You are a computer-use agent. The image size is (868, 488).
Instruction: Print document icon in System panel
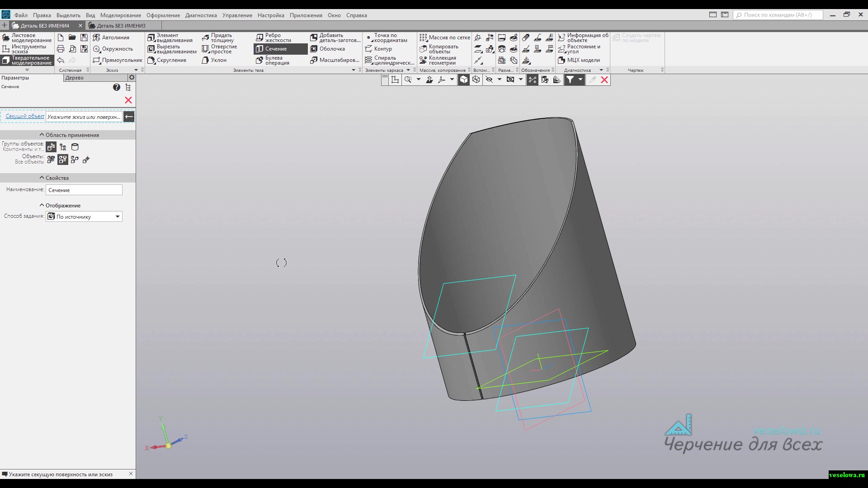[61, 49]
